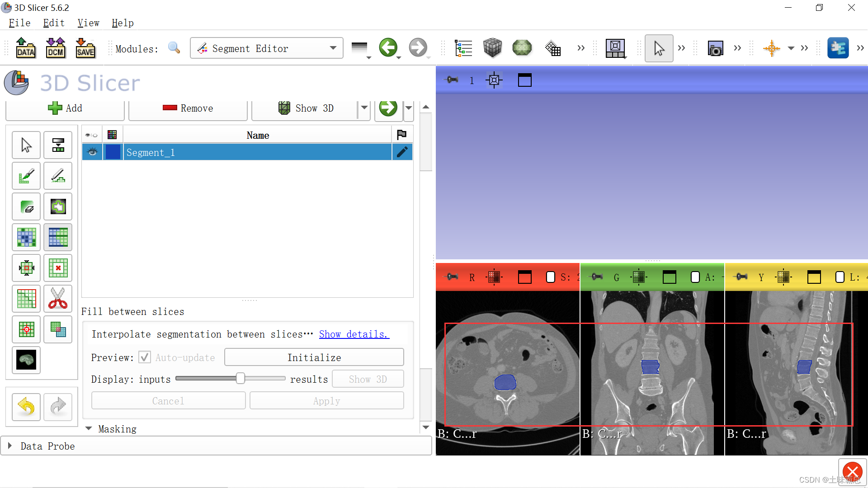Viewport: 868px width, 488px height.
Task: Open the DCM import toolbar icon
Action: coord(55,48)
